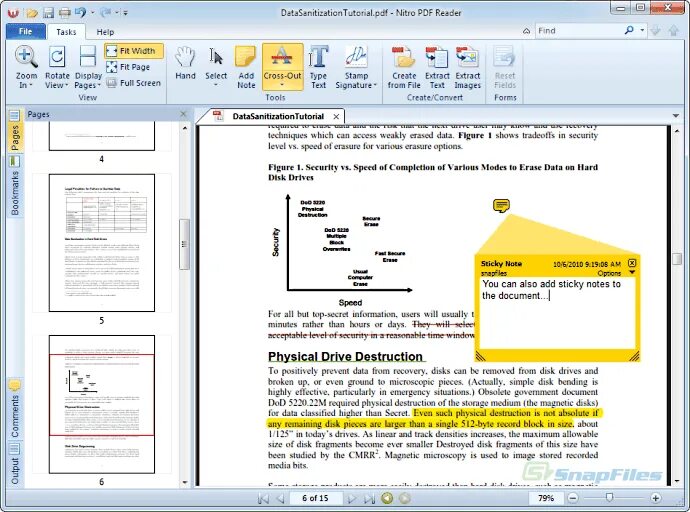Expand the Stamp Signature dropdown arrow

(375, 85)
